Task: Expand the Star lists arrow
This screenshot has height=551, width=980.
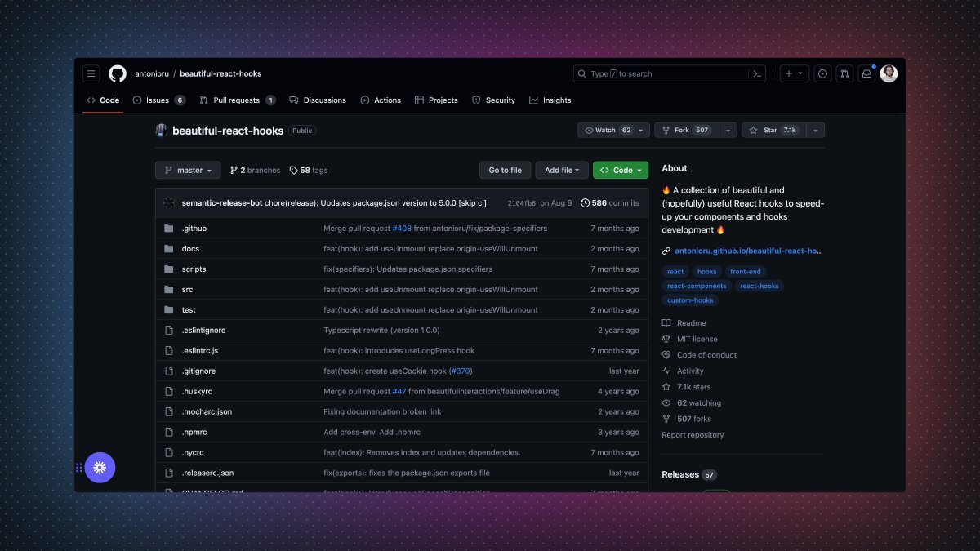Action: 816,130
